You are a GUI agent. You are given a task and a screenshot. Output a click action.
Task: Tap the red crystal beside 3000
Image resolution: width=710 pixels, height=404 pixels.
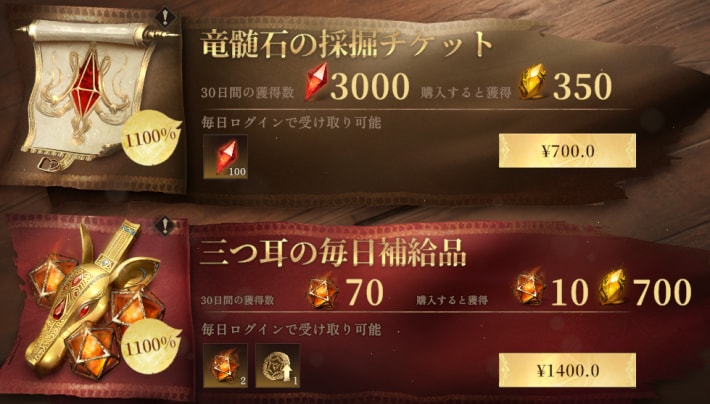316,82
